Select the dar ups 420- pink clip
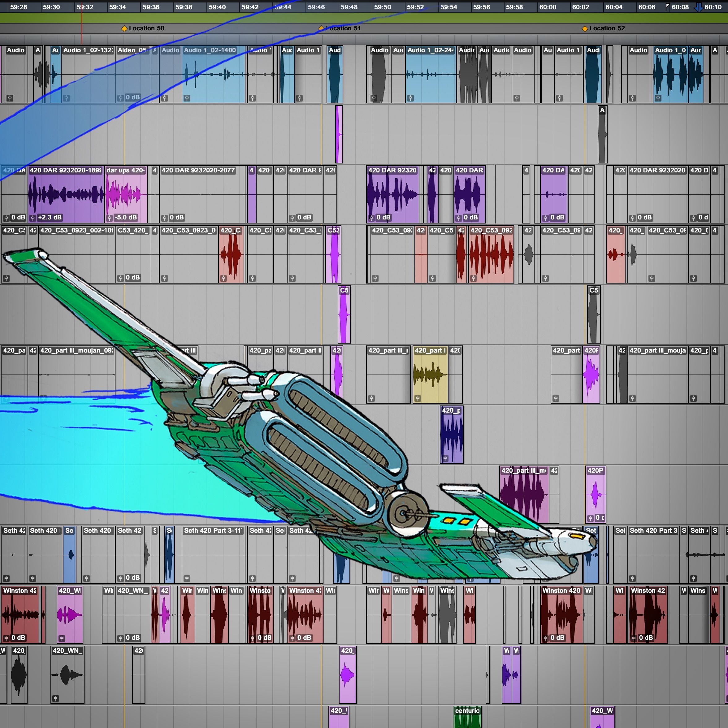This screenshot has height=728, width=728. [126, 194]
